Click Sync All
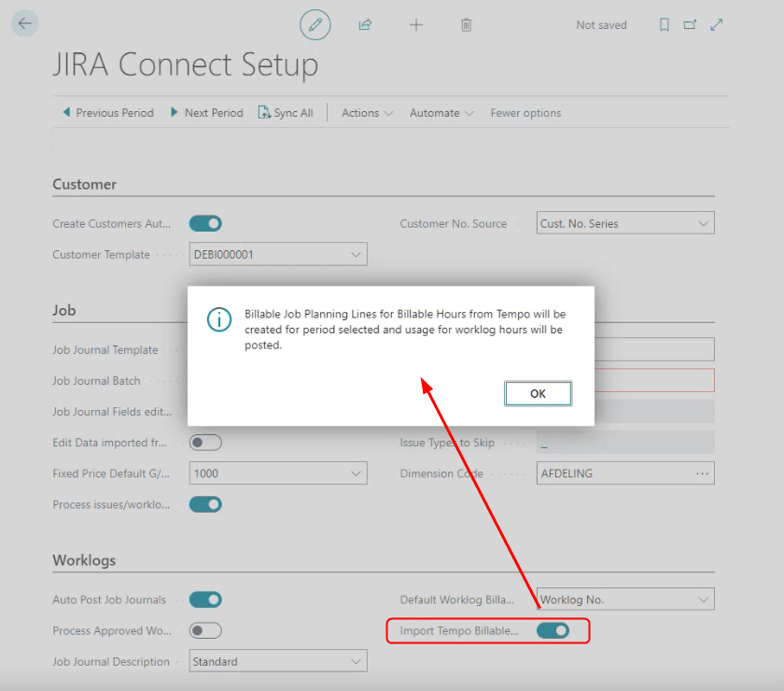The width and height of the screenshot is (784, 691). (286, 113)
